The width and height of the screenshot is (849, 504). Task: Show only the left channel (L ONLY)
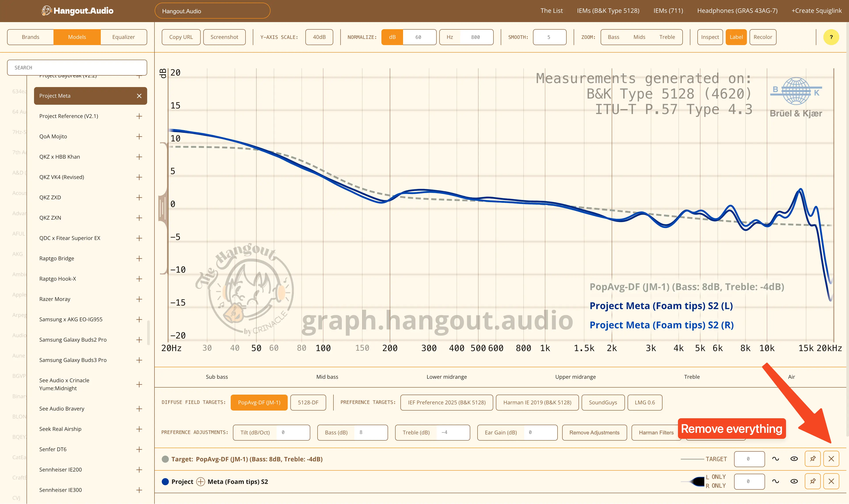pyautogui.click(x=716, y=477)
